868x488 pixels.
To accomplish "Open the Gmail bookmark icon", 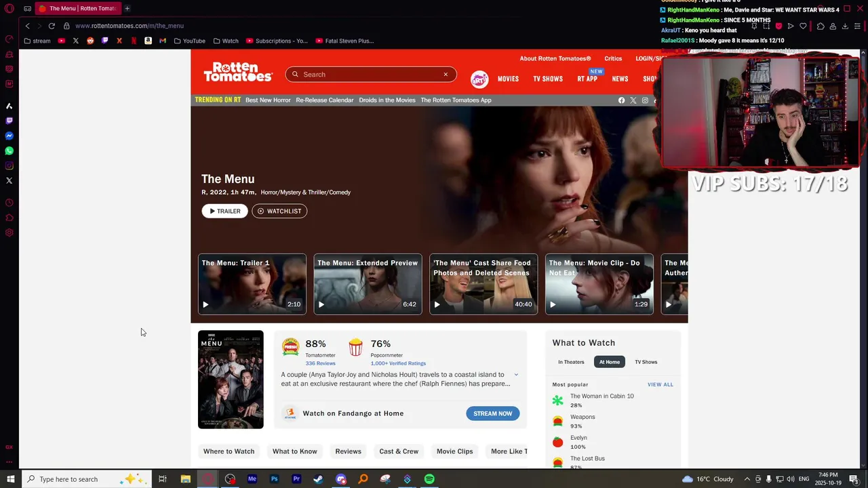I will coord(163,41).
